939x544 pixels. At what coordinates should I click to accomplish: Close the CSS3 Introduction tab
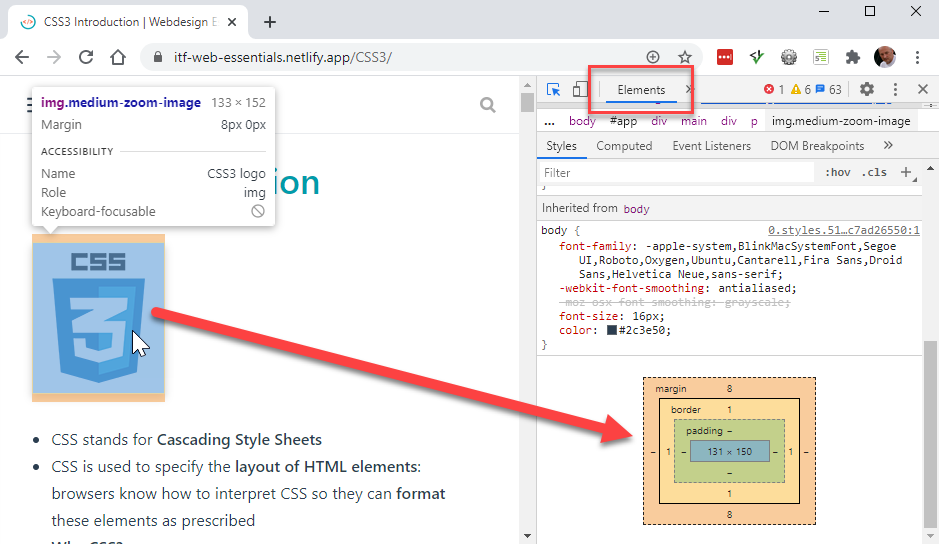pos(232,22)
